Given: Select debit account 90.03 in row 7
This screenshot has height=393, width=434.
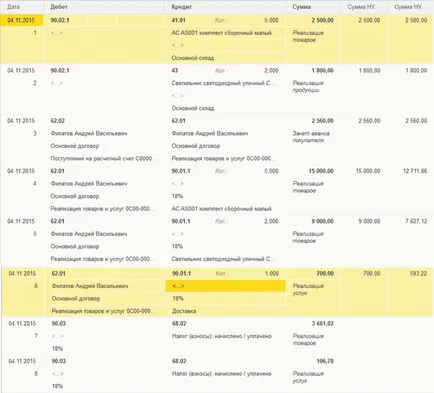Looking at the screenshot, I should pyautogui.click(x=59, y=324).
